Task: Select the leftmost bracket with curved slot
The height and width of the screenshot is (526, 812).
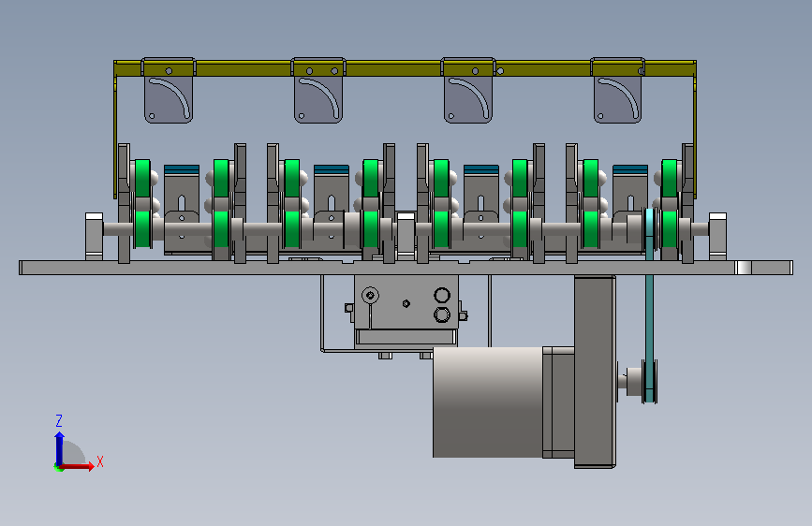Action: (169, 91)
